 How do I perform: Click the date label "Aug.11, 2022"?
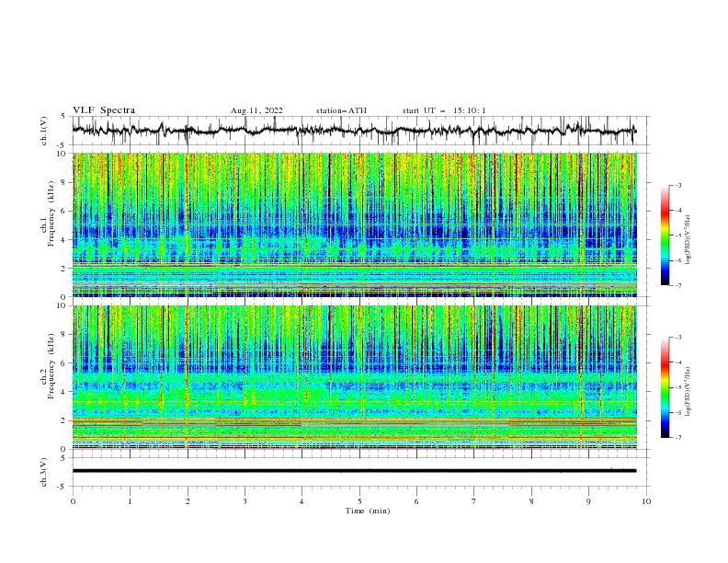click(x=256, y=110)
